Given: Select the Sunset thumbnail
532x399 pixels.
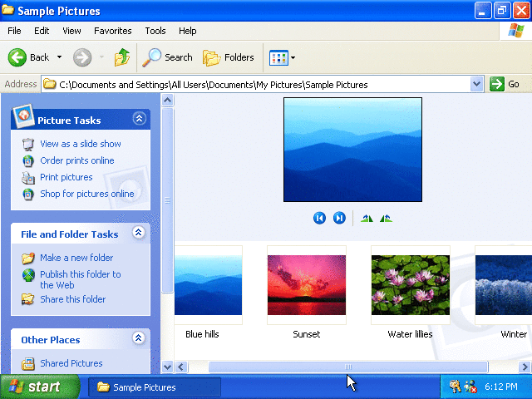Looking at the screenshot, I should 307,285.
